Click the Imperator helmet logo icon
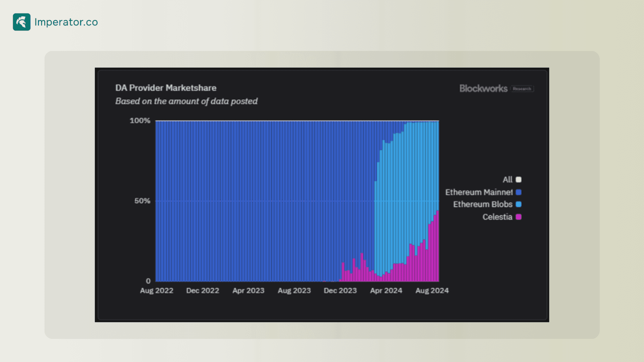This screenshot has width=644, height=362. 21,22
